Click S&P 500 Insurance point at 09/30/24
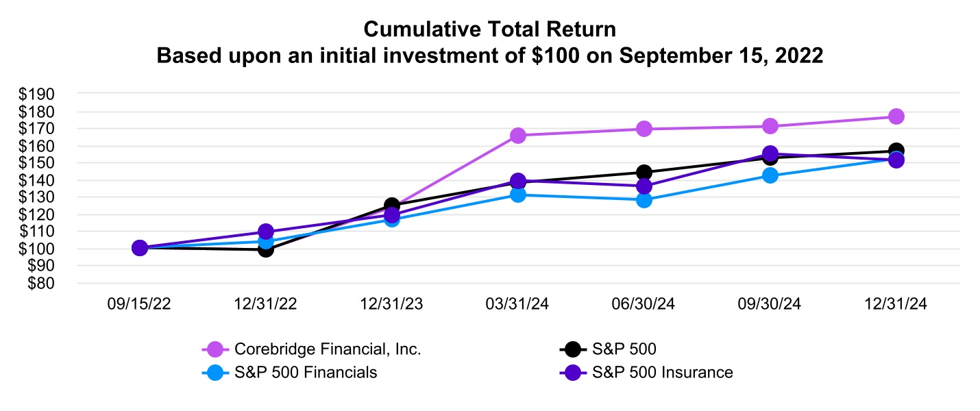 770,154
